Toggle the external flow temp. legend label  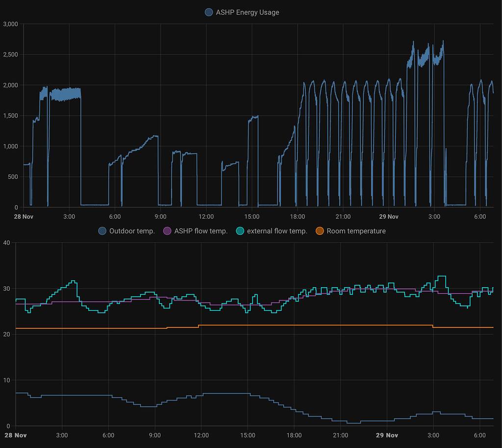point(277,231)
